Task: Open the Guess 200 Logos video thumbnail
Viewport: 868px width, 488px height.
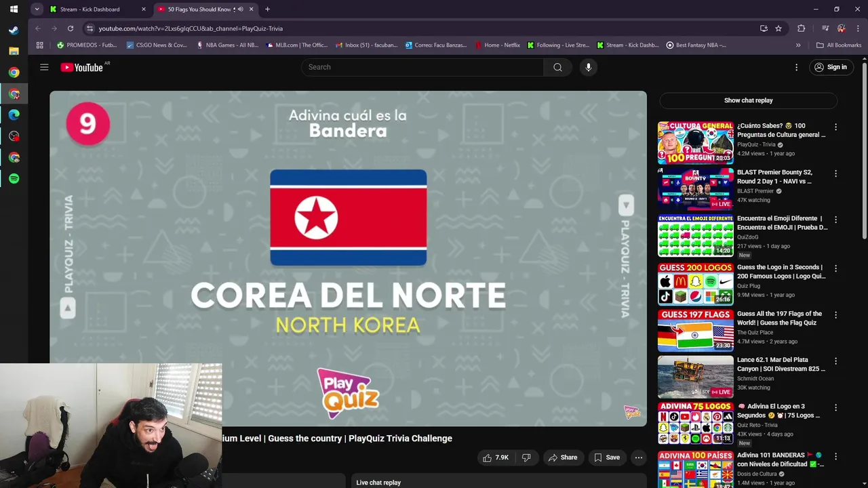Action: pos(696,284)
